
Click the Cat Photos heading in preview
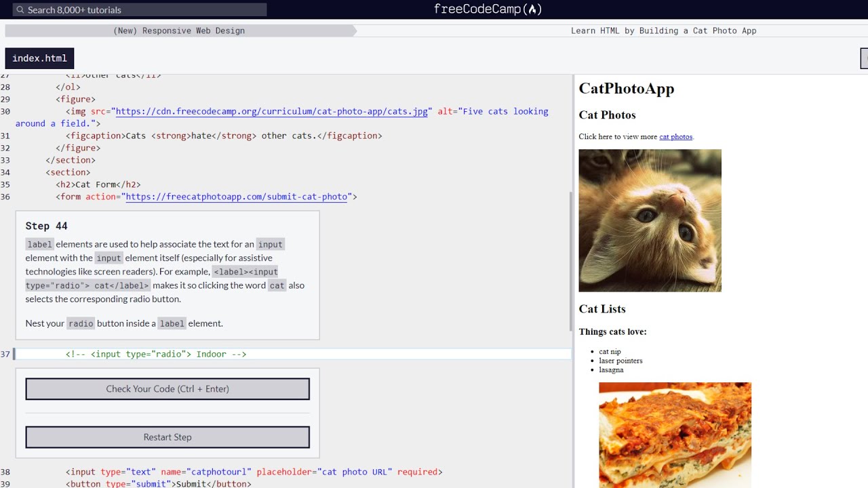(x=607, y=115)
